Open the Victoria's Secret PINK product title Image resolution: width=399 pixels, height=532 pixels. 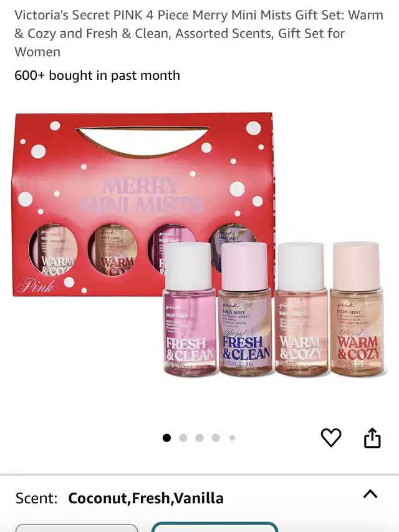pyautogui.click(x=199, y=33)
